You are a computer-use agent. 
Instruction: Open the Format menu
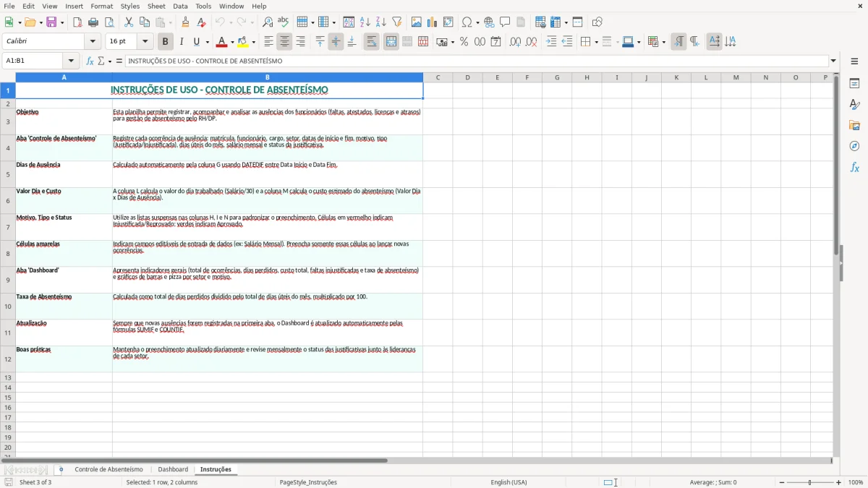[x=101, y=6]
